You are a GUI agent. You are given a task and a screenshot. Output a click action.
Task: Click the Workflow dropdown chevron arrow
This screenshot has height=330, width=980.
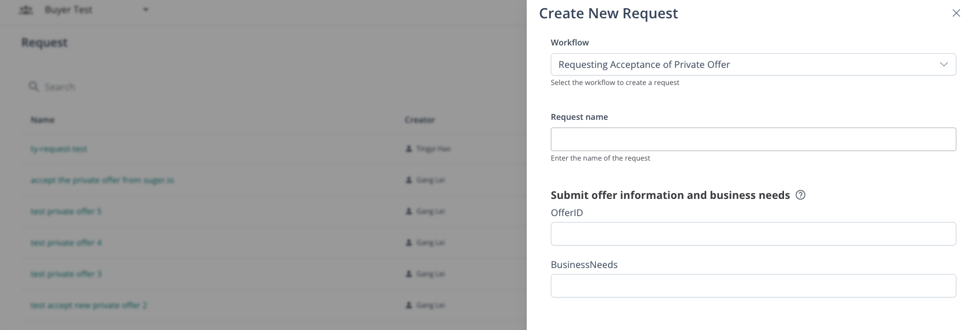943,64
